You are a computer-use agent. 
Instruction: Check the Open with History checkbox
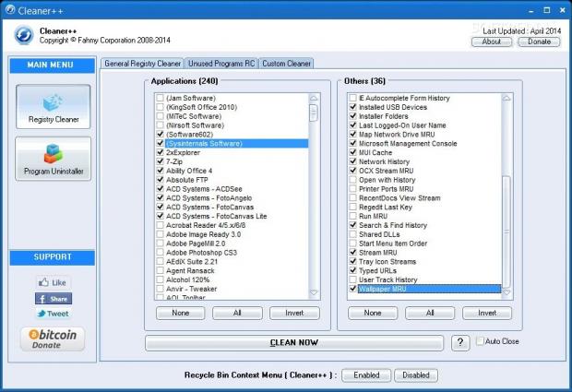point(352,180)
